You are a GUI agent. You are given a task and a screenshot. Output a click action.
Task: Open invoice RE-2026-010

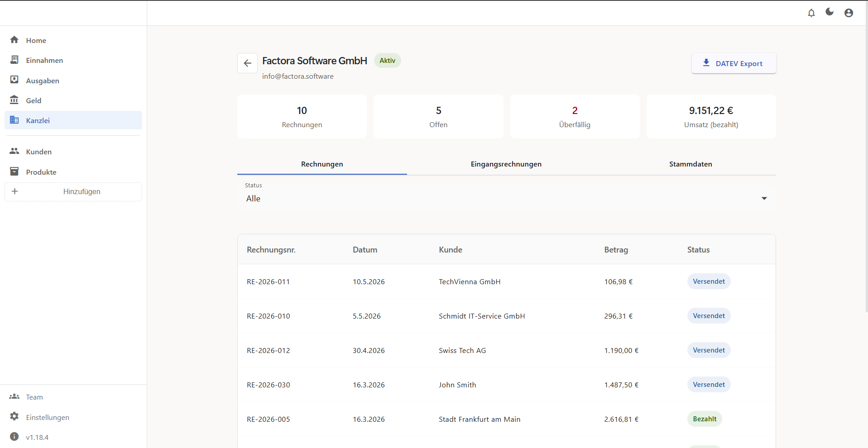268,316
